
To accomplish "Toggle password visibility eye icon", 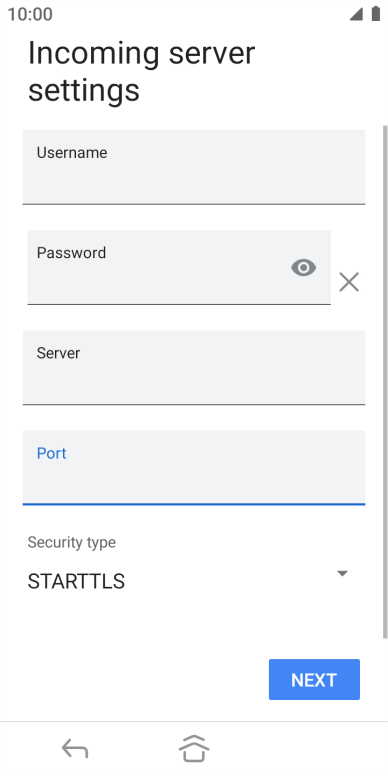I will (303, 268).
